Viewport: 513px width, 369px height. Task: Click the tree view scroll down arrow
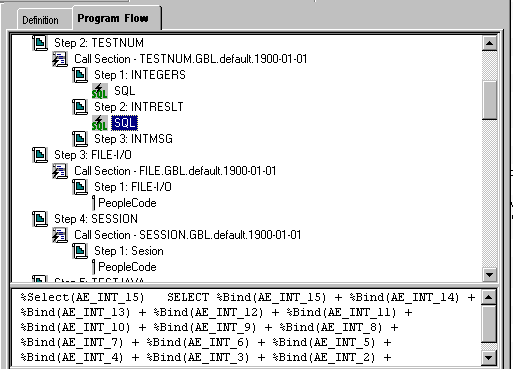(x=489, y=275)
